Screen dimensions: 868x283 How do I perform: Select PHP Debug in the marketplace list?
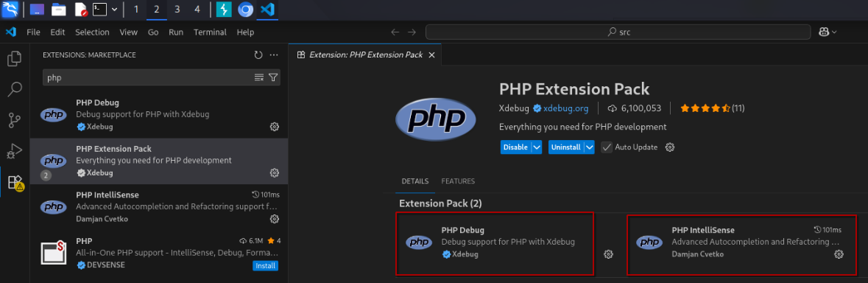(159, 115)
